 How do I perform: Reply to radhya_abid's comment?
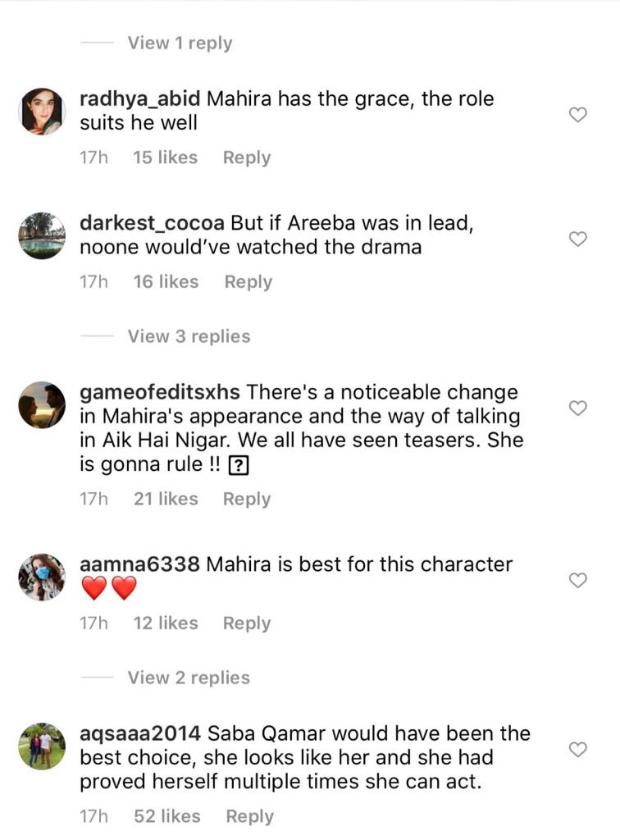point(246,157)
